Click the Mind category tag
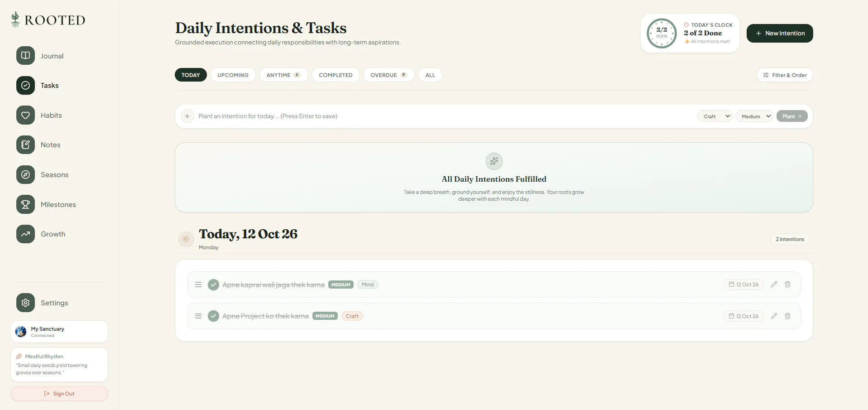 tap(368, 285)
